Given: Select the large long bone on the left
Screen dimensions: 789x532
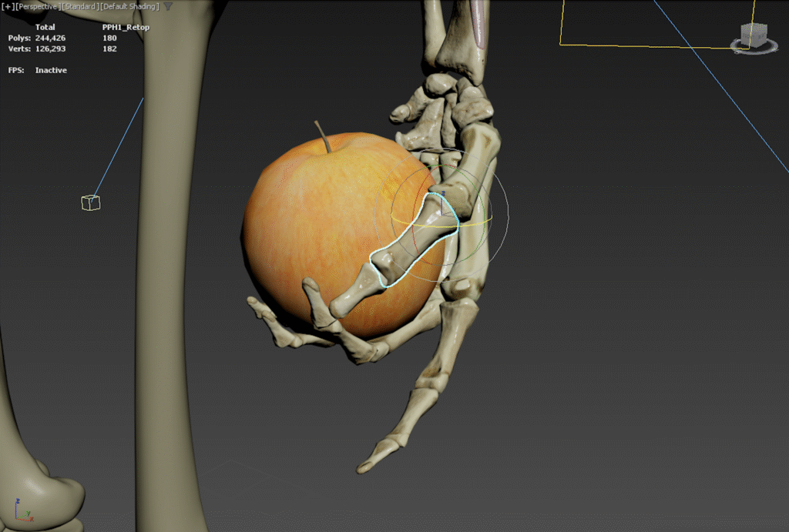Looking at the screenshot, I should pos(173,231).
